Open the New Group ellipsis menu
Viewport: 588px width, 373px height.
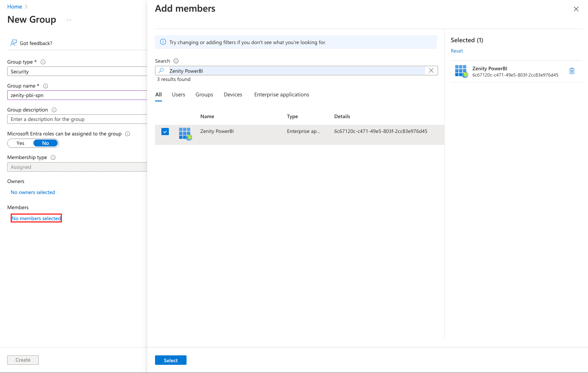[x=69, y=20]
